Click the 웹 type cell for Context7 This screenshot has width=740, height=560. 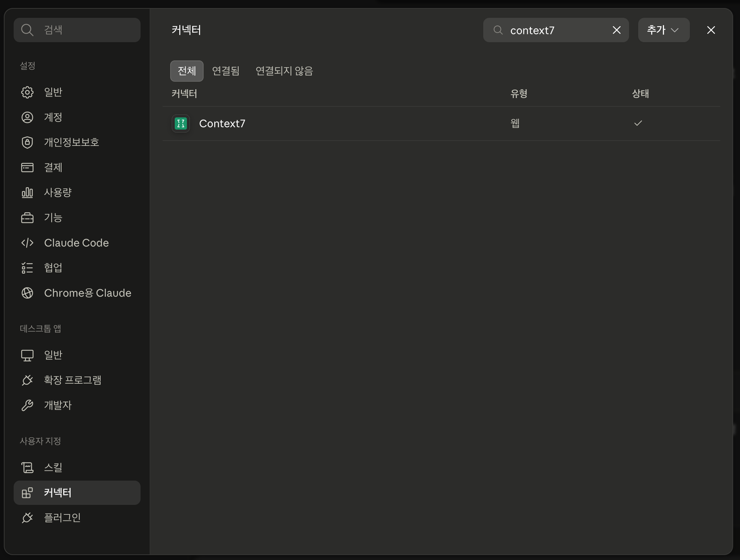click(x=515, y=123)
